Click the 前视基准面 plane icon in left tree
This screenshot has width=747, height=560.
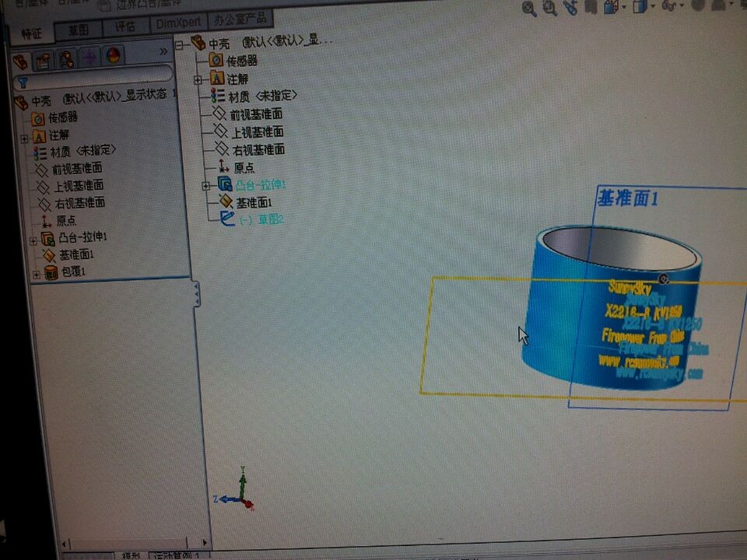[x=41, y=170]
